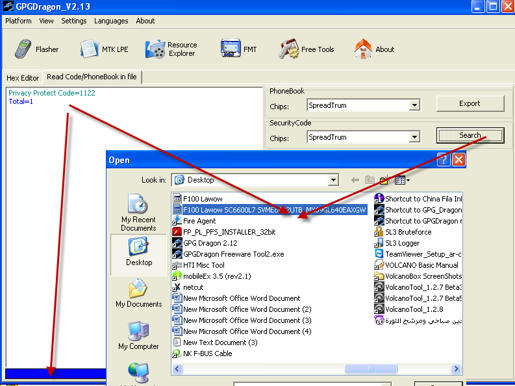Click the TeamViewer_Setup file icon
The image size is (515, 386).
point(379,254)
